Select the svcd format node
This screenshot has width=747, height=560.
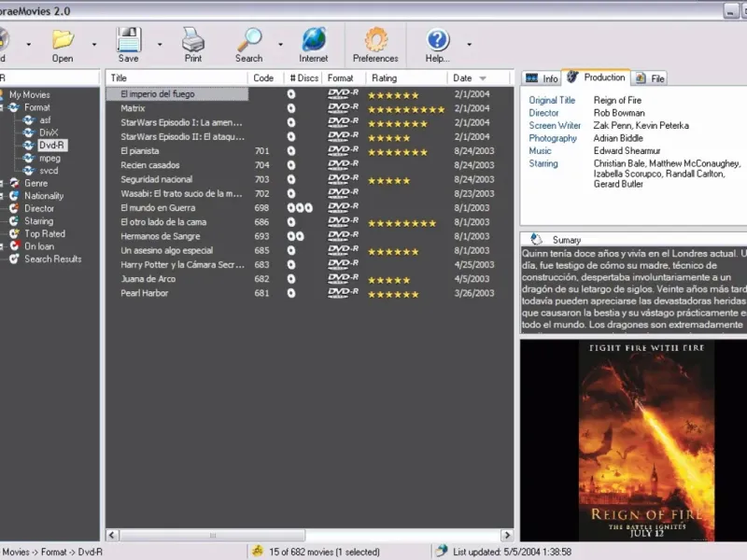click(49, 171)
